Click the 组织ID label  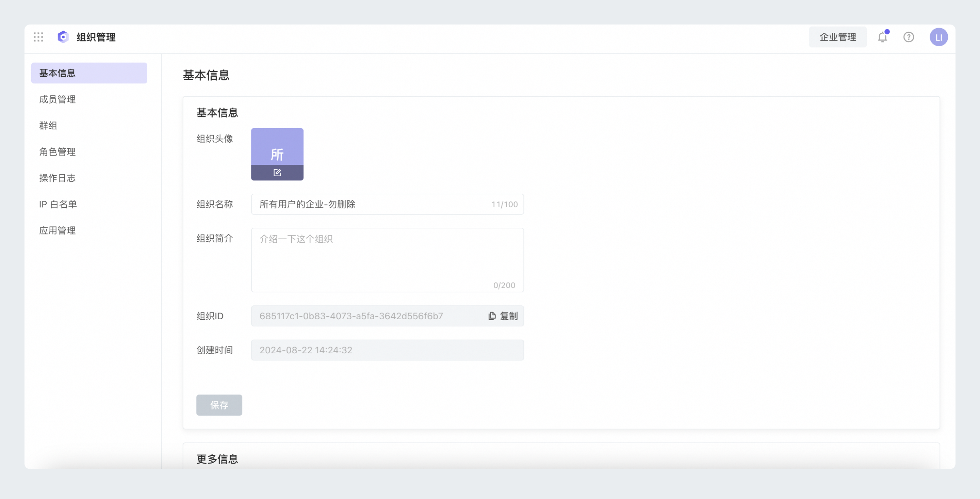pos(210,316)
